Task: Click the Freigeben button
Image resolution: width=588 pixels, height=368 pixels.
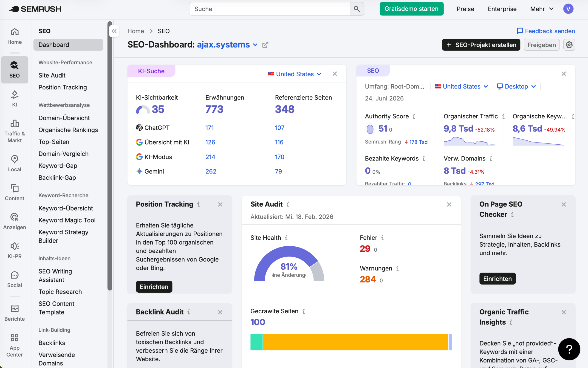Action: (x=542, y=45)
